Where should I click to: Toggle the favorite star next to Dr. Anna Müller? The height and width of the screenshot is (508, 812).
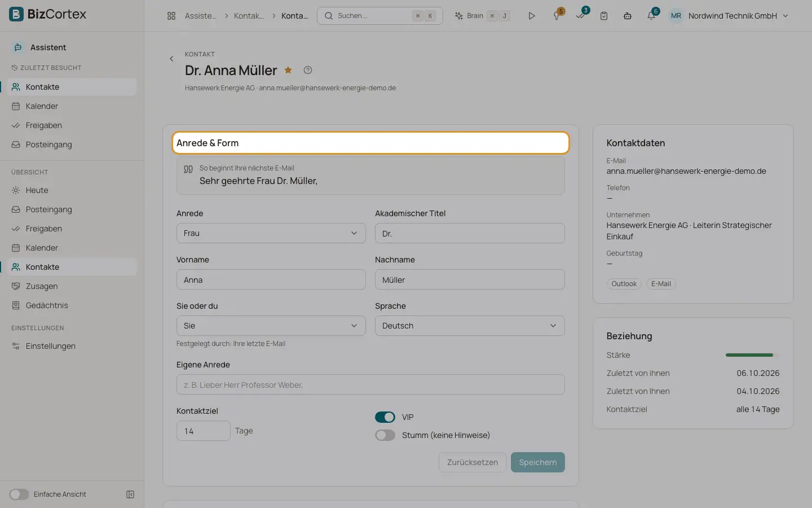[288, 70]
